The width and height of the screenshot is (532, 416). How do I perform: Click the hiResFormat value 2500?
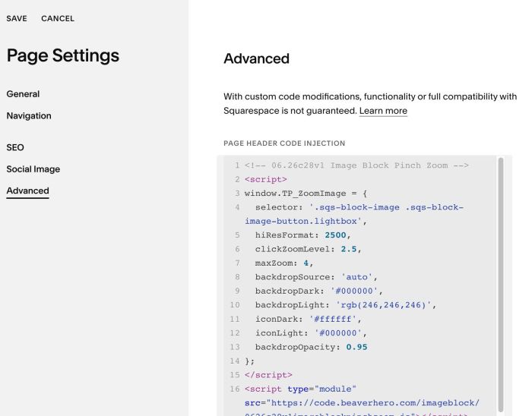335,235
